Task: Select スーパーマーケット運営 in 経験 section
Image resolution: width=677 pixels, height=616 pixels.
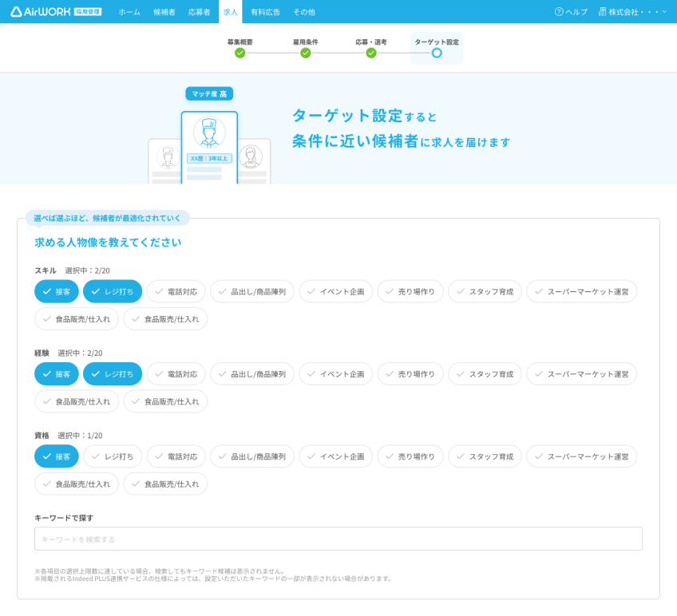Action: (x=581, y=374)
